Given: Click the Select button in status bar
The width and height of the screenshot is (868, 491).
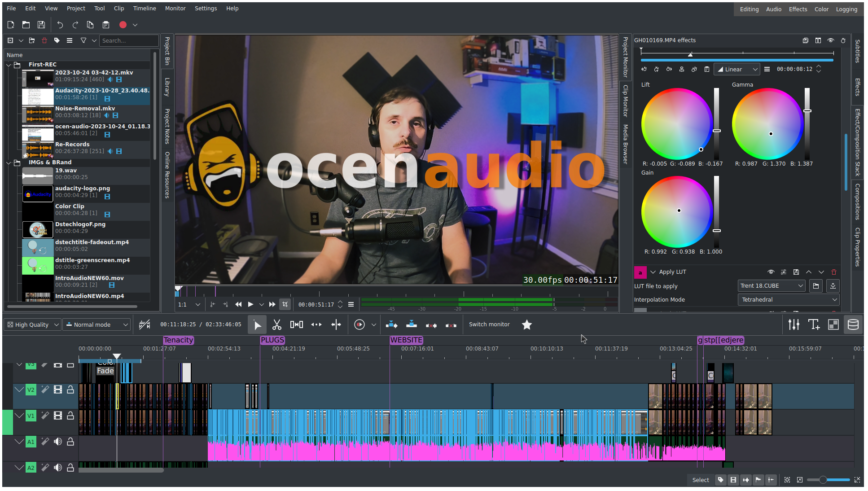Looking at the screenshot, I should pyautogui.click(x=701, y=480).
